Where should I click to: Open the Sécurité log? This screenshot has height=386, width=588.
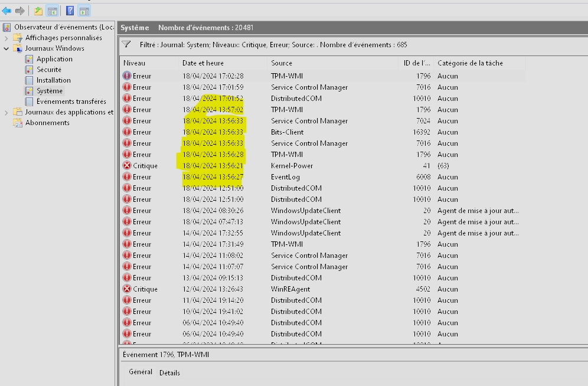(48, 70)
